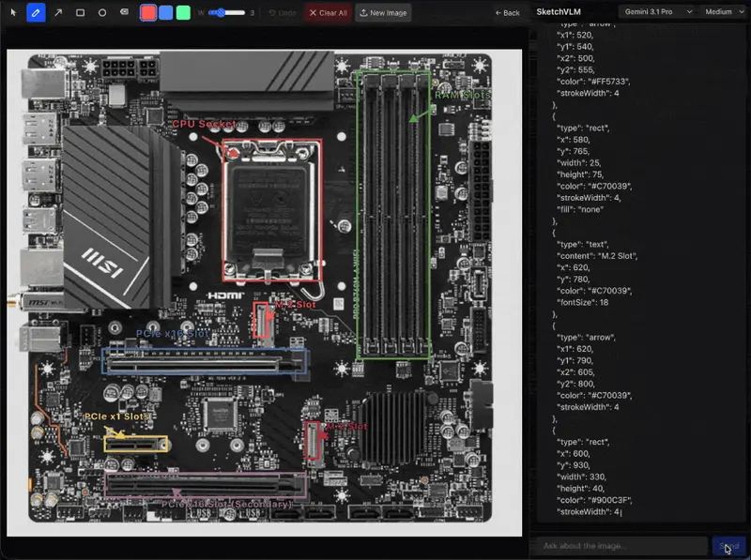Click the '"y2": 800' line
The image size is (751, 560).
tap(575, 384)
